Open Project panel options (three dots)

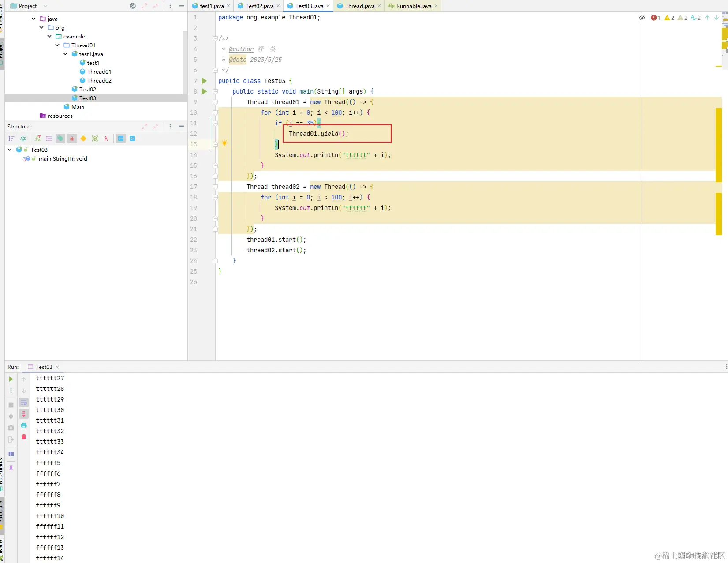170,6
